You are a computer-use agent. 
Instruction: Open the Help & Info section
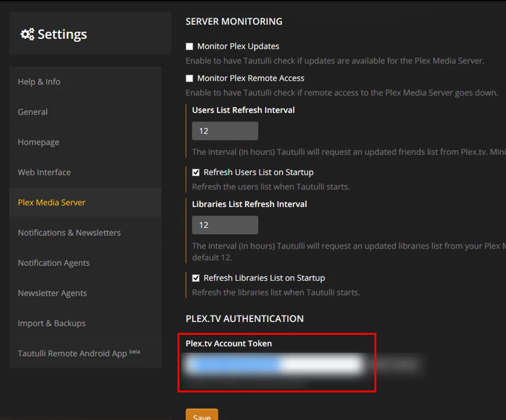pos(39,82)
